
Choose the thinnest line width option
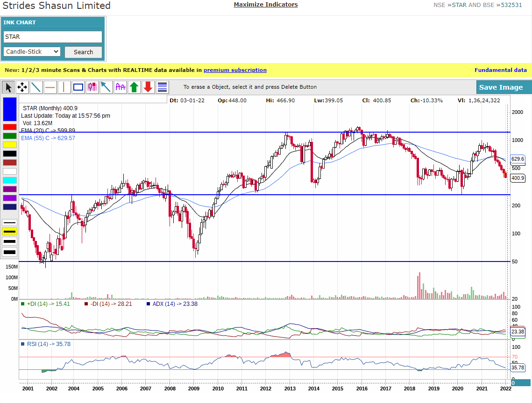click(x=10, y=223)
